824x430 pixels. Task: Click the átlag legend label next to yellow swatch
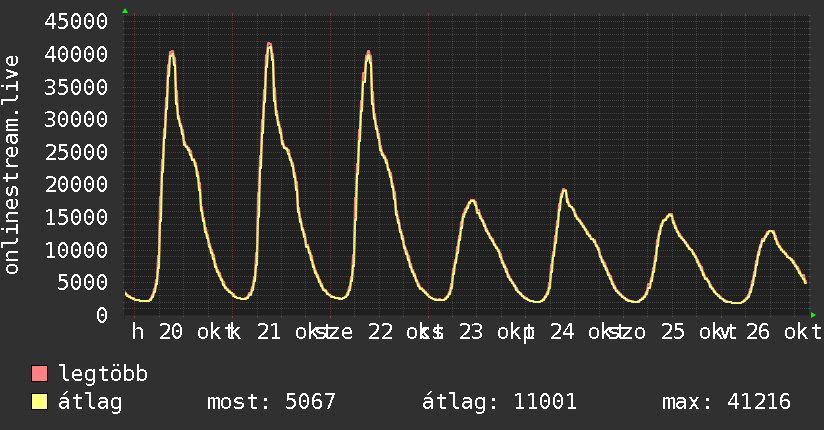[90, 402]
